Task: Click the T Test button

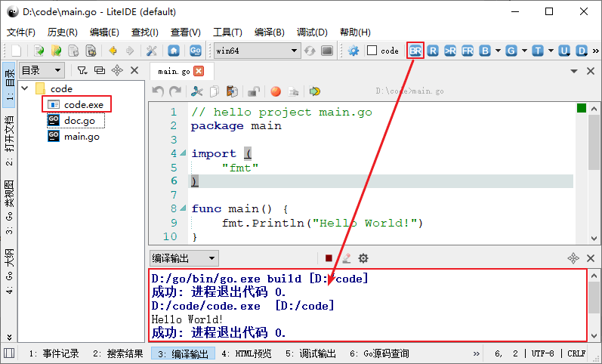Action: tap(538, 51)
